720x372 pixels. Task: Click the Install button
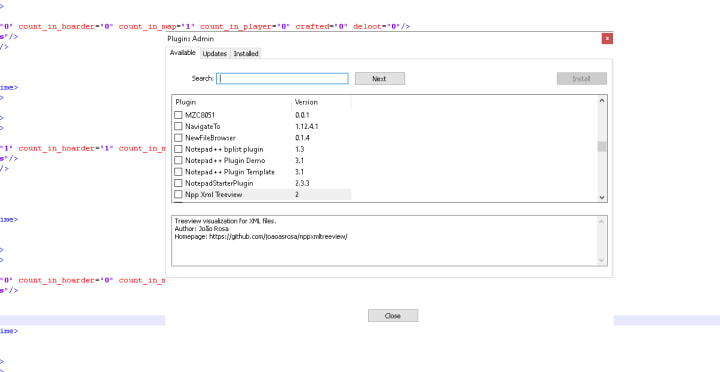pyautogui.click(x=582, y=79)
